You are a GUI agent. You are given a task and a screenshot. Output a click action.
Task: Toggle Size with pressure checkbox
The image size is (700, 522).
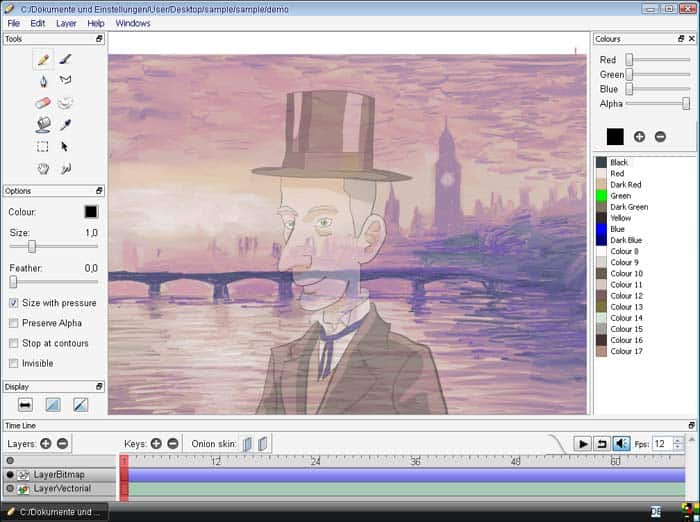[x=14, y=303]
